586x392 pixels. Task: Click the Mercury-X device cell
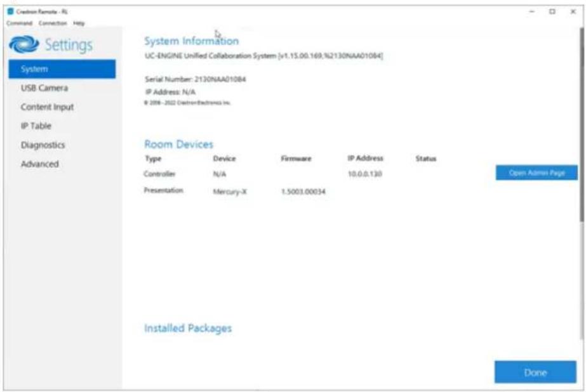click(230, 192)
